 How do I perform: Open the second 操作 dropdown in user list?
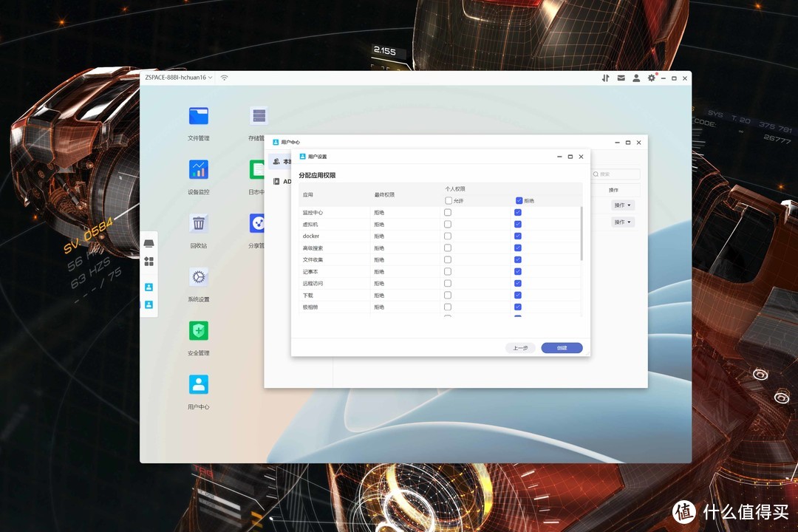[623, 222]
